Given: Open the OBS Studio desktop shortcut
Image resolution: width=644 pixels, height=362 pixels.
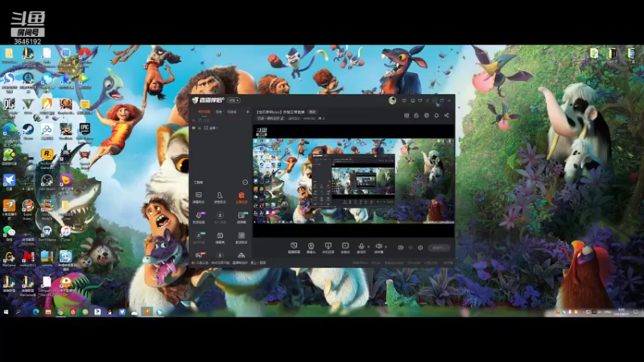Looking at the screenshot, I should 47,183.
